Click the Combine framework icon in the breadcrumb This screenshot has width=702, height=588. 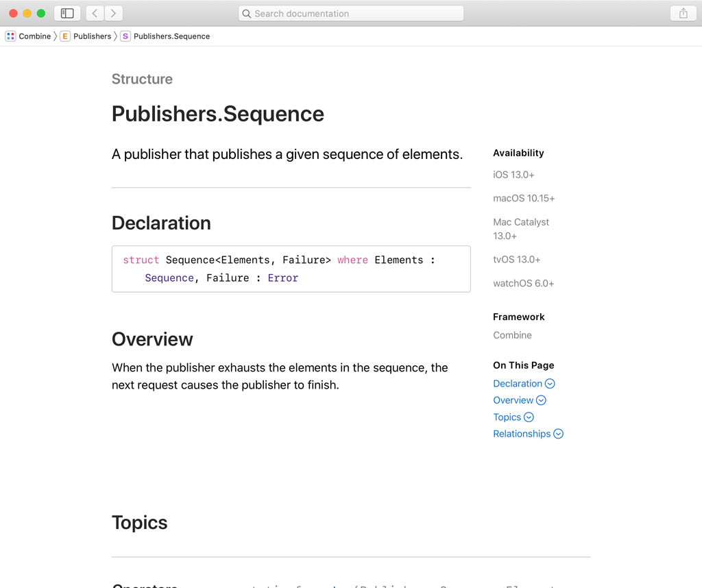coord(10,36)
